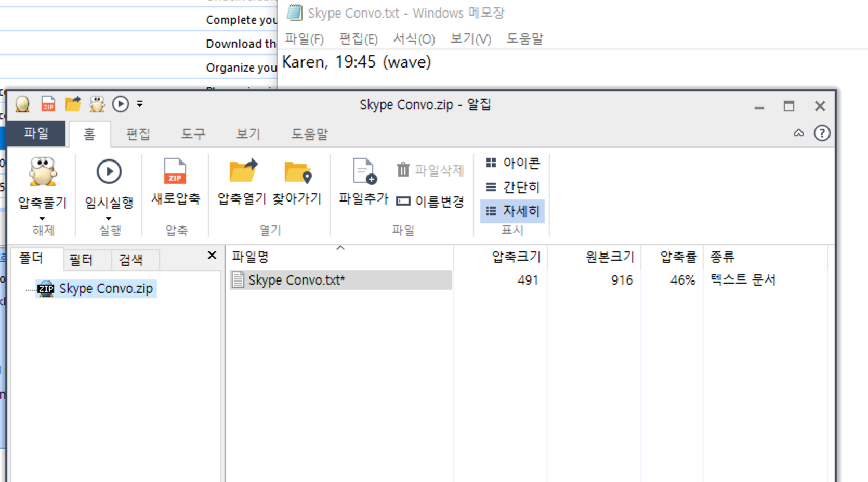
Task: Click the 텍스트 문서 type cell
Action: point(743,280)
